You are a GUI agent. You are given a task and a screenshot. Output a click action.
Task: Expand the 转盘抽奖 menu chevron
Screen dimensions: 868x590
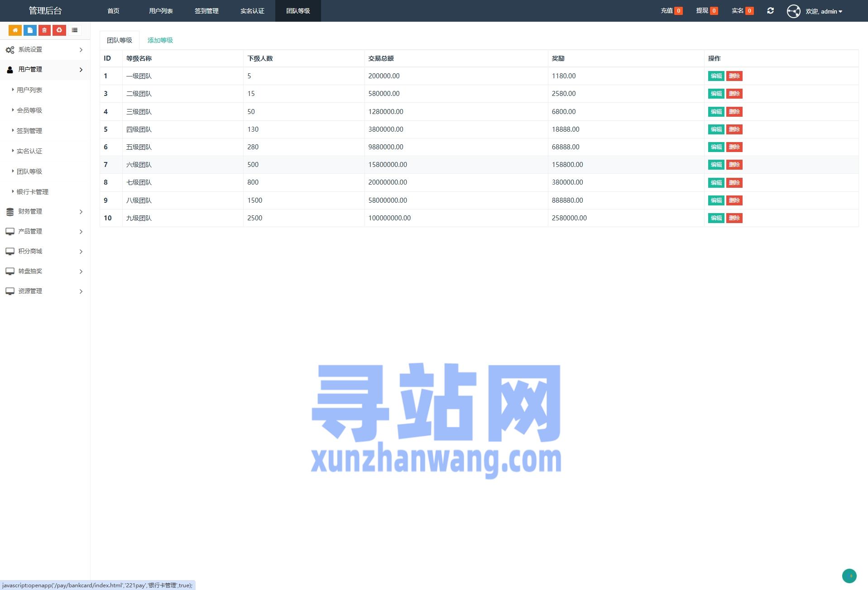pos(81,271)
